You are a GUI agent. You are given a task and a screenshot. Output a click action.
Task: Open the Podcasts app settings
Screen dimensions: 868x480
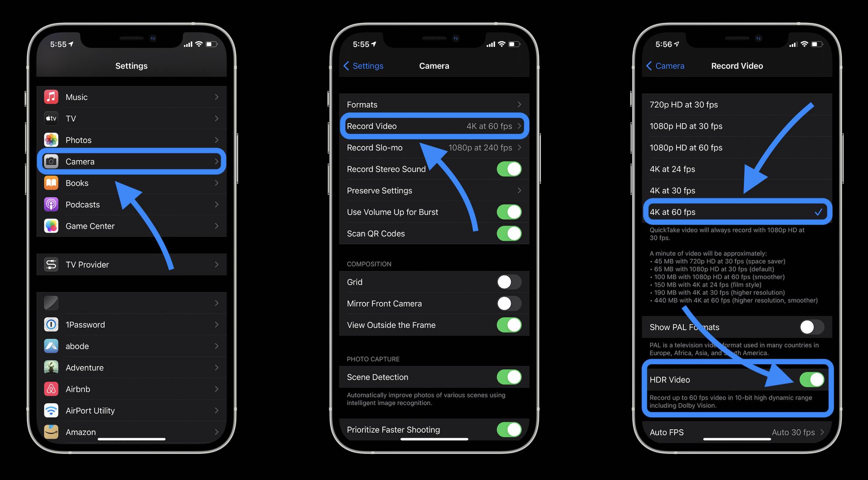point(83,204)
